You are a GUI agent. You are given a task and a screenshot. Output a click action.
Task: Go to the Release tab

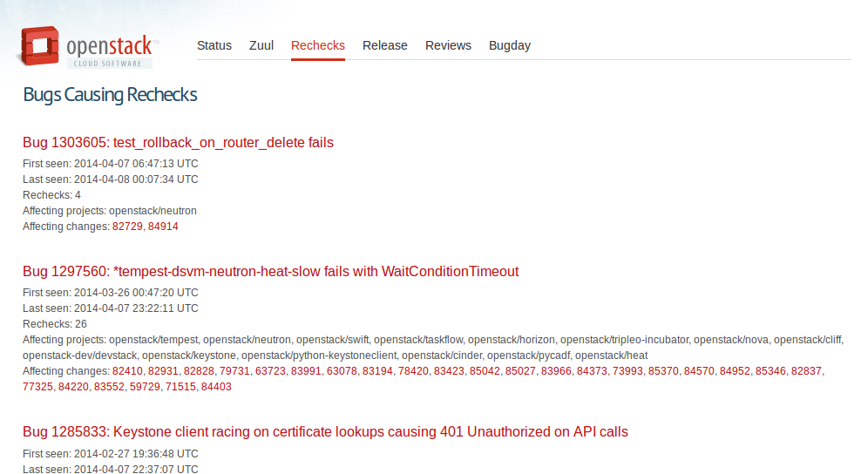click(385, 45)
